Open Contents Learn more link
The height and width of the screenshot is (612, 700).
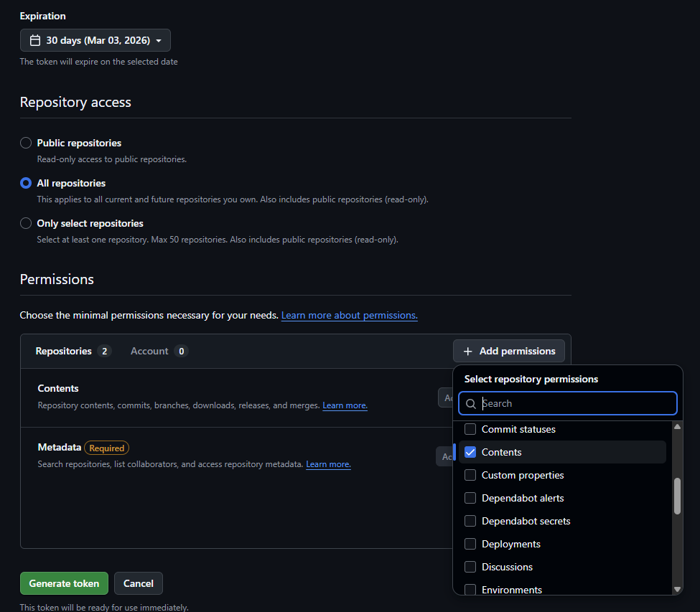pyautogui.click(x=345, y=405)
